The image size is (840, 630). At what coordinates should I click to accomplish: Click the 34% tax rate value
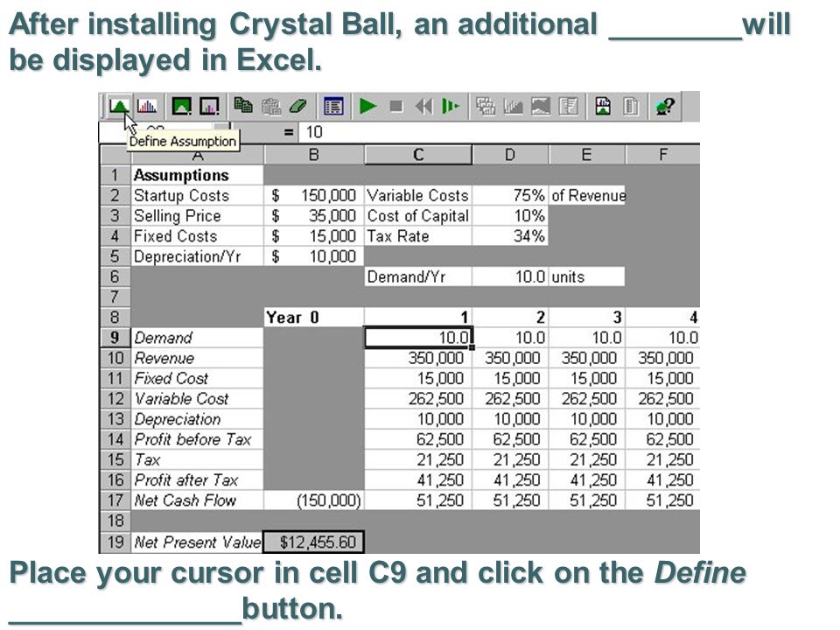510,236
